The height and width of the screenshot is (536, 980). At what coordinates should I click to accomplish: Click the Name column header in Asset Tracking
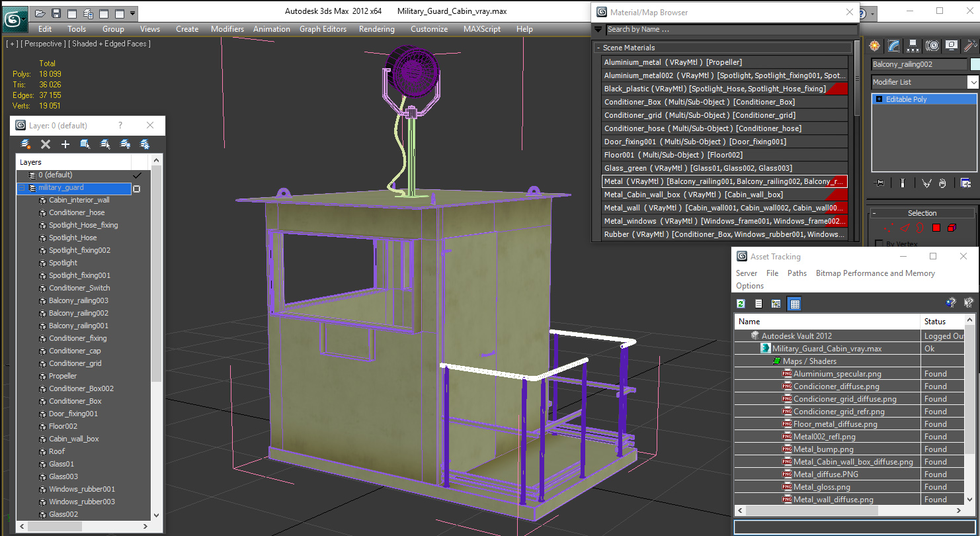pyautogui.click(x=827, y=322)
